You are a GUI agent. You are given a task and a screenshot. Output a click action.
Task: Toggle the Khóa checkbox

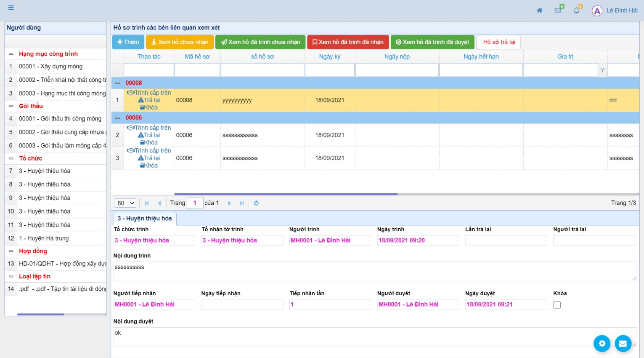[x=557, y=305]
